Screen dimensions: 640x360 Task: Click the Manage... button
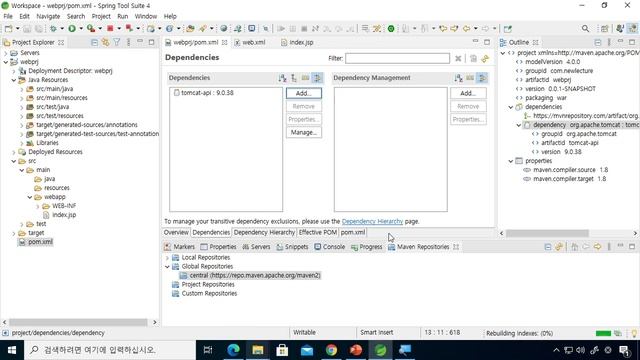pyautogui.click(x=304, y=132)
